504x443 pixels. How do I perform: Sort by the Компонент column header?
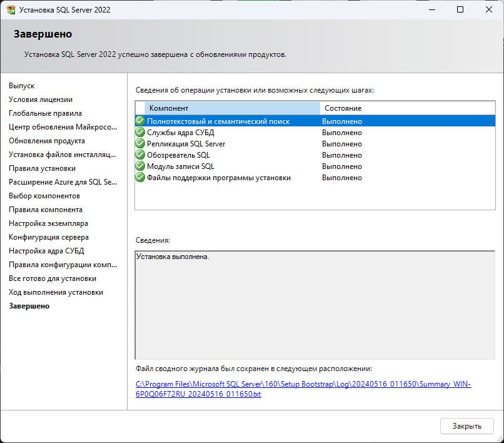point(232,108)
